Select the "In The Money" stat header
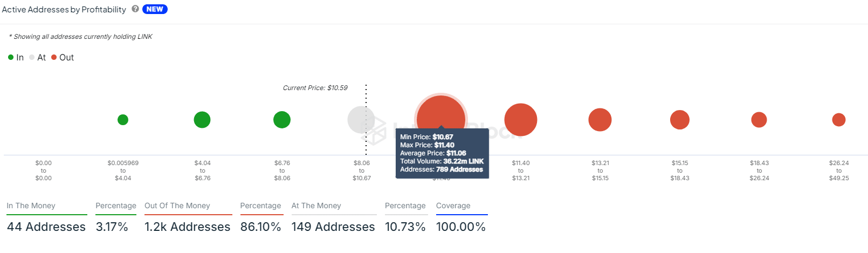Image resolution: width=868 pixels, height=253 pixels. [x=31, y=206]
